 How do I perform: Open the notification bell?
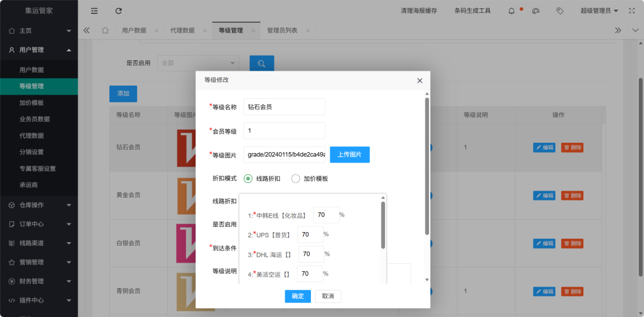point(511,11)
